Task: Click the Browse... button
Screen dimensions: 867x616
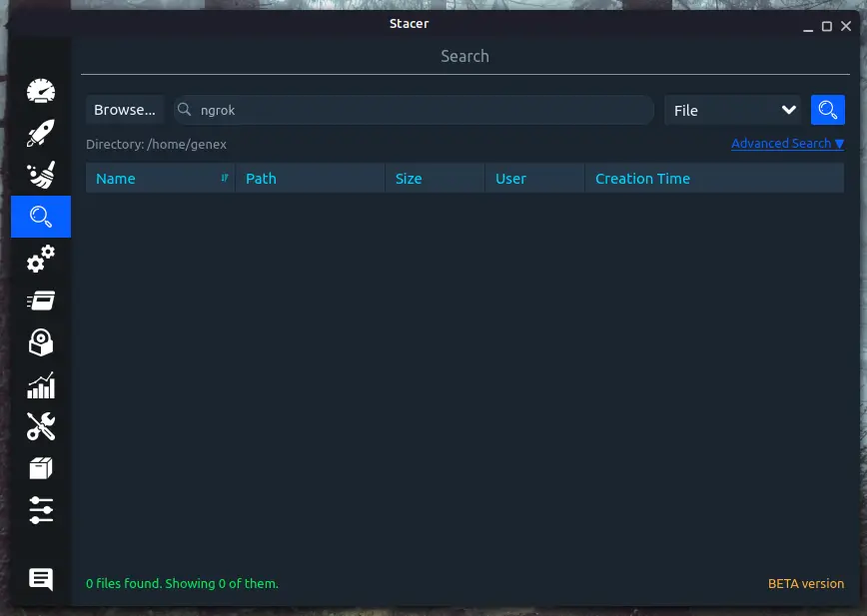Action: pos(125,110)
